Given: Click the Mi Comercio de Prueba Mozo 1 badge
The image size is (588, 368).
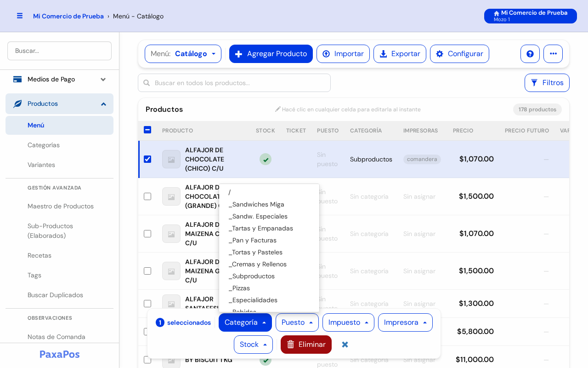Looking at the screenshot, I should coord(531,16).
